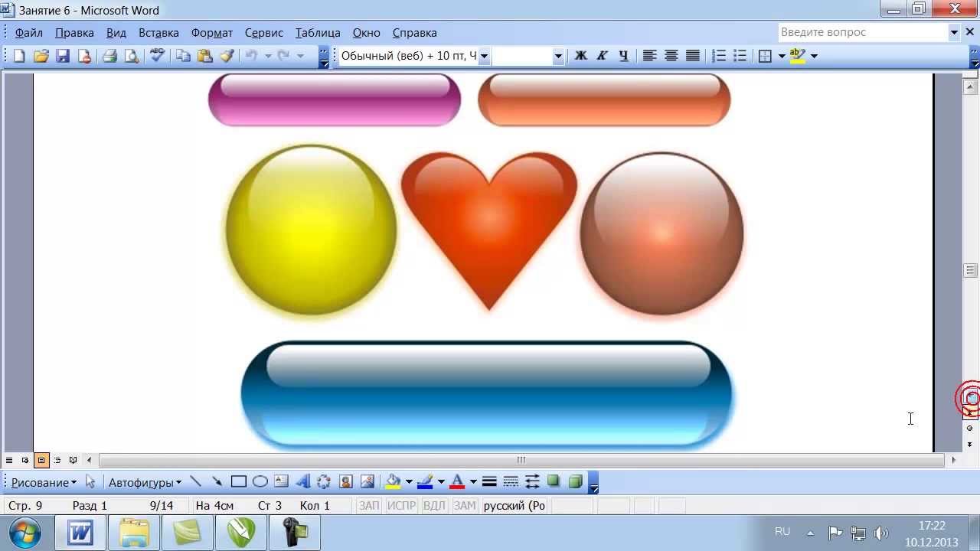This screenshot has width=980, height=551.
Task: Select the Oval drawing tool
Action: click(260, 482)
